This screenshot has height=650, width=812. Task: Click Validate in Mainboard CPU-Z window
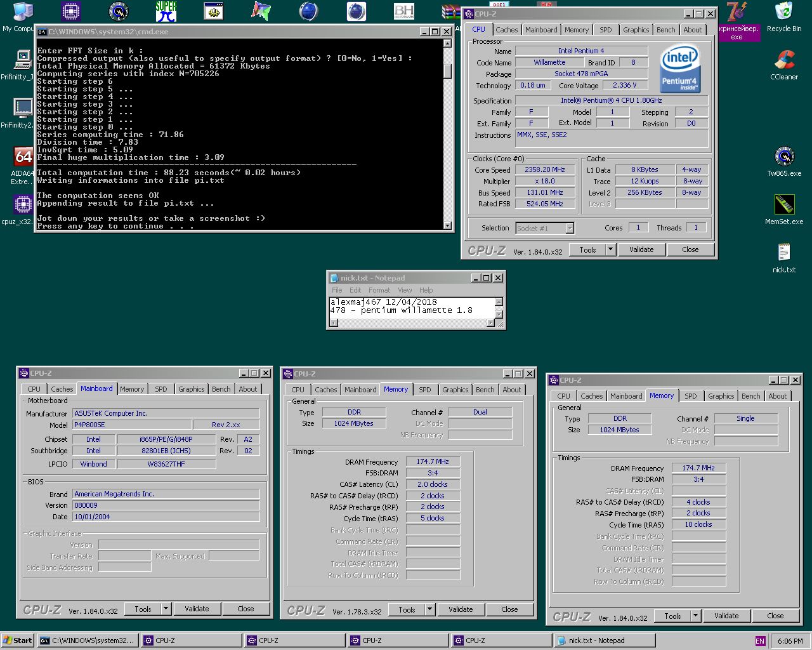pos(197,609)
